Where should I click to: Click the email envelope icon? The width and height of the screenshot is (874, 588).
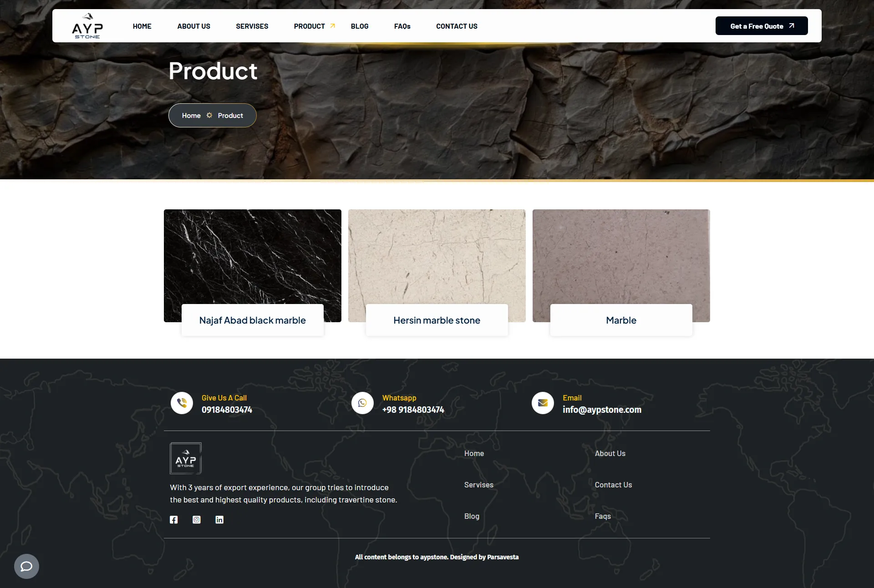[543, 403]
